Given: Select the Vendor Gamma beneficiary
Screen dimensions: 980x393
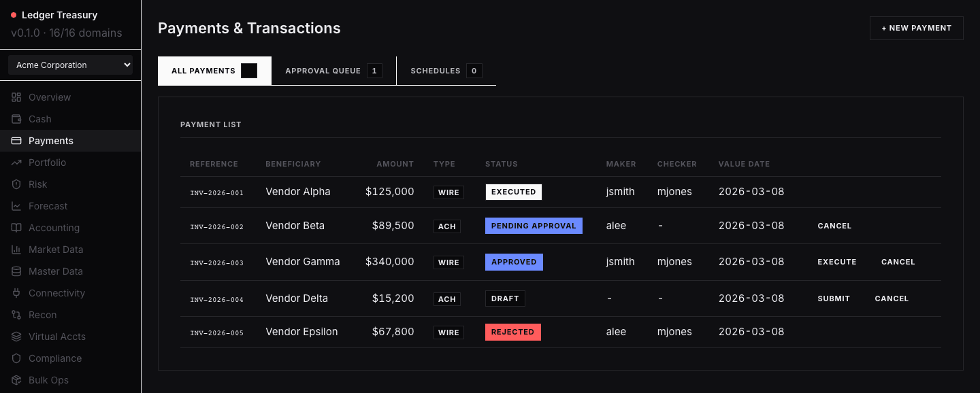Looking at the screenshot, I should (x=303, y=262).
